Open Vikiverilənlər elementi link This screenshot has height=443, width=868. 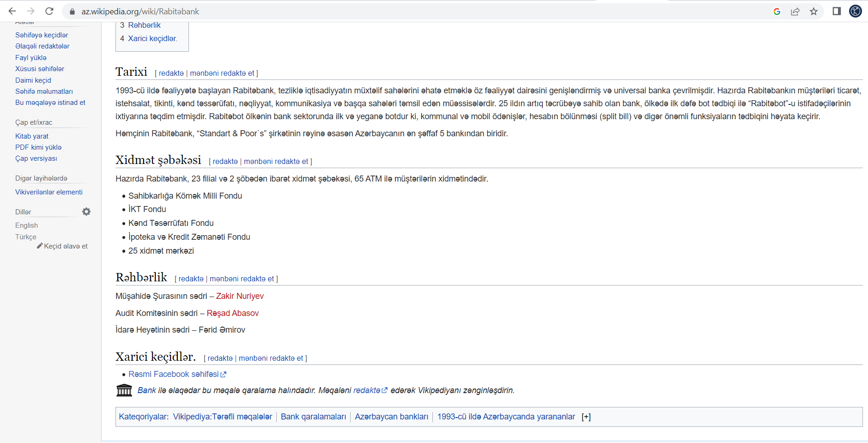coord(49,192)
